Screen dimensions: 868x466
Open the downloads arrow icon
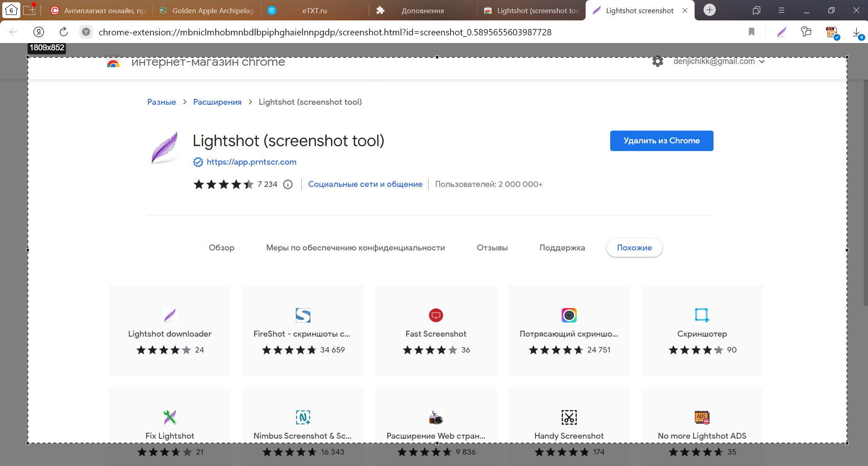pyautogui.click(x=857, y=33)
